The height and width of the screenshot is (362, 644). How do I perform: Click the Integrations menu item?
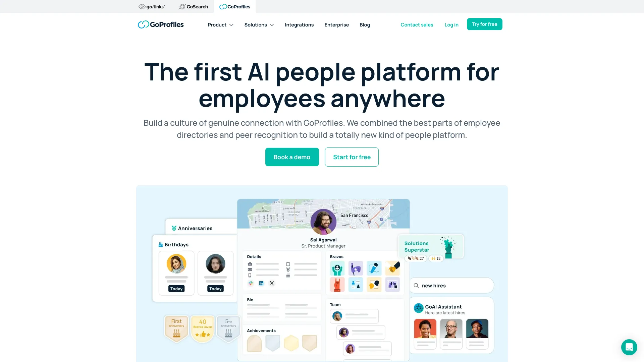[299, 24]
